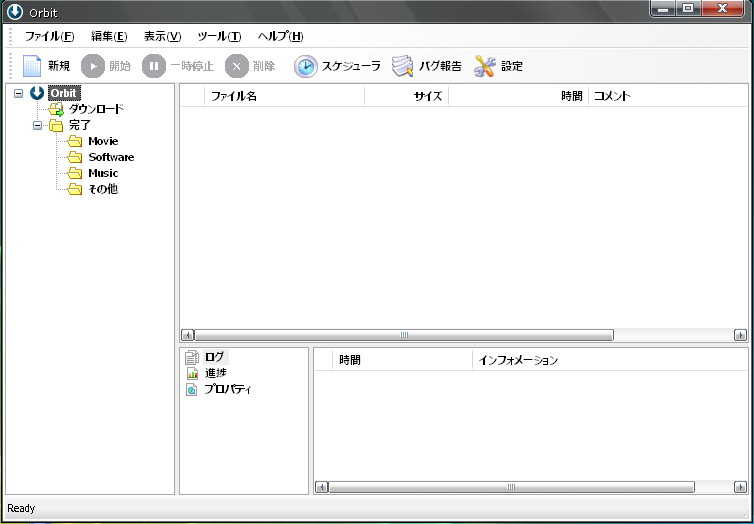Collapse the 完了 folder tree node
This screenshot has height=524, width=754.
click(x=38, y=125)
